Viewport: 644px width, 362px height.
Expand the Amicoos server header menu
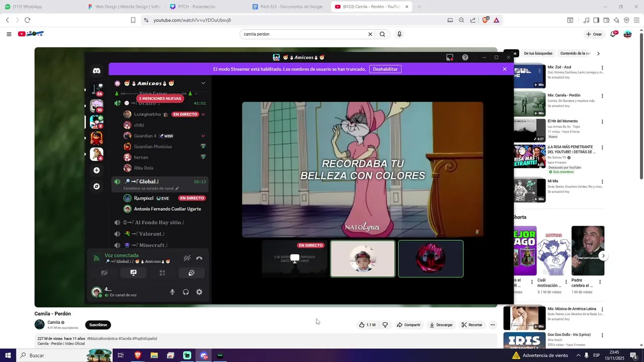click(x=203, y=83)
